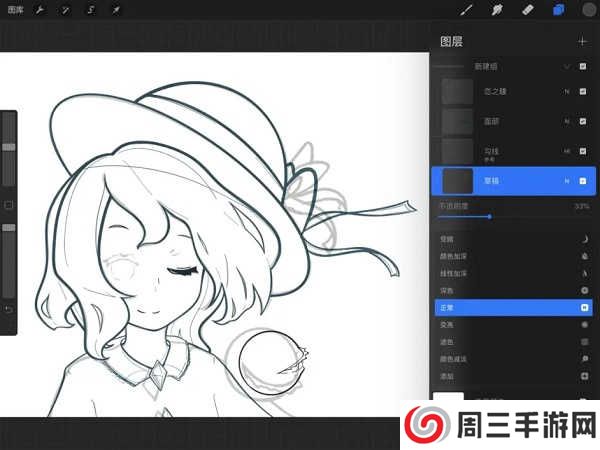This screenshot has width=600, height=450.
Task: Click the Linear Burn flame icon
Action: 585,273
